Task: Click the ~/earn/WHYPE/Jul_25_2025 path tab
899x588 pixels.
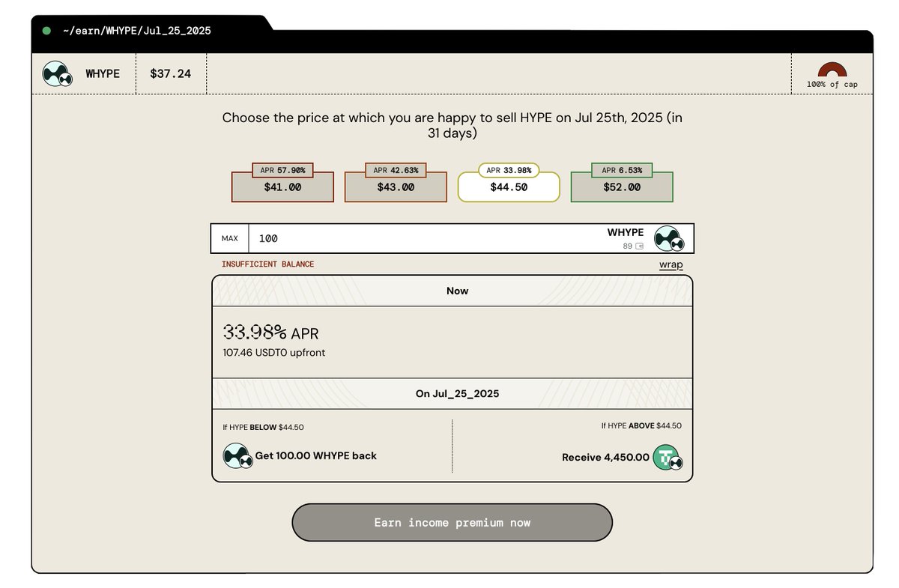Action: [x=137, y=31]
